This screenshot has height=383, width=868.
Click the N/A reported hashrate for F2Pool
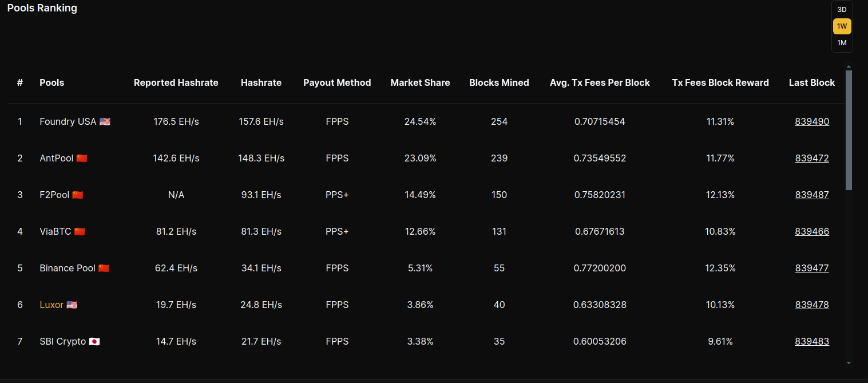176,195
